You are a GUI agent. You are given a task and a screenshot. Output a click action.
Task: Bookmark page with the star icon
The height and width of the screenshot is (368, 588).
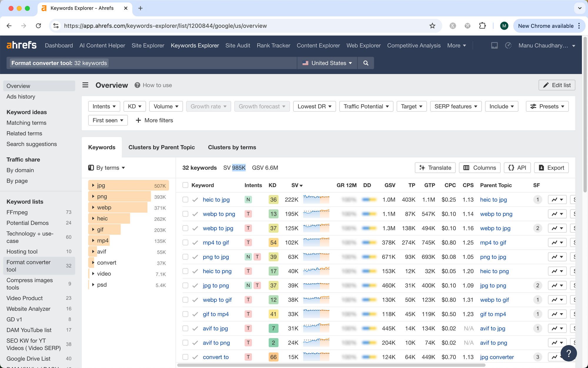point(432,26)
